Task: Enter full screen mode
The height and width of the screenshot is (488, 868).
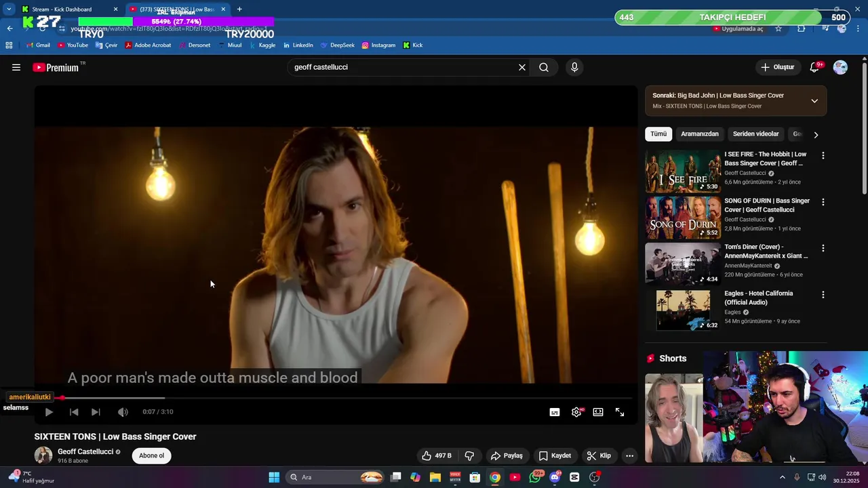Action: 620,412
